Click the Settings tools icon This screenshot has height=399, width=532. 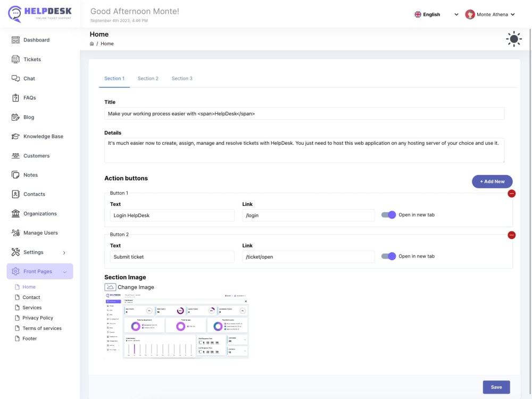pyautogui.click(x=15, y=252)
